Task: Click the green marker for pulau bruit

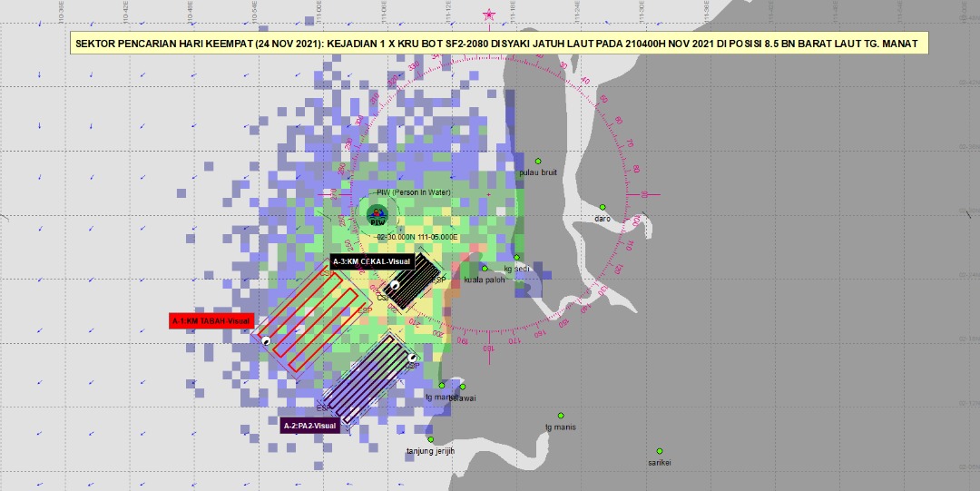Action: [537, 161]
